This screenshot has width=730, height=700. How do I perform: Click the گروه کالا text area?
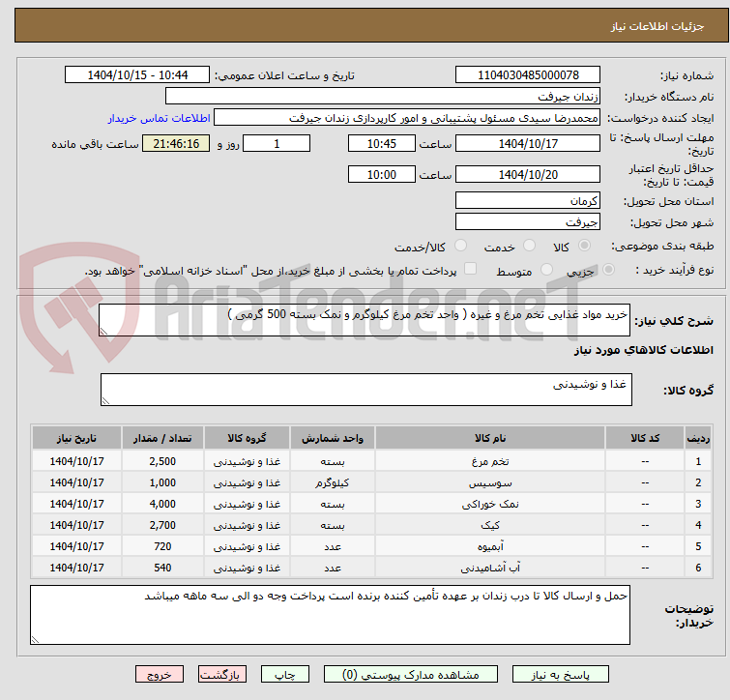click(365, 390)
